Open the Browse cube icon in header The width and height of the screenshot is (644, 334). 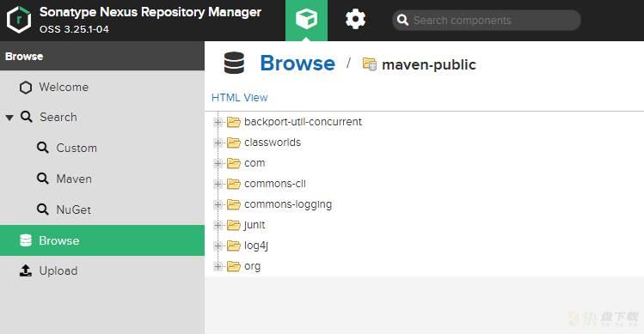[x=306, y=19]
